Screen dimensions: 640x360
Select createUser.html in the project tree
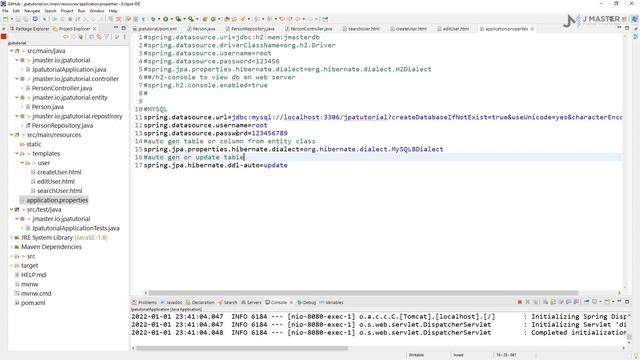[59, 172]
